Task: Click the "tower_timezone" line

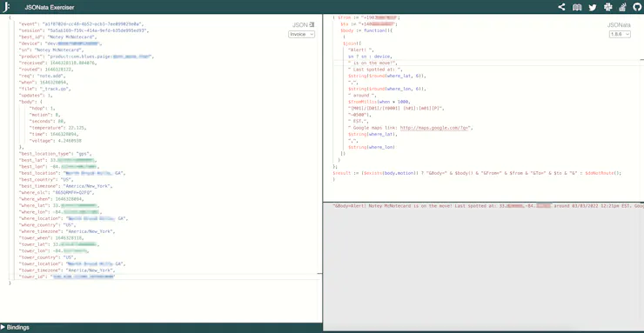Action: (67, 270)
